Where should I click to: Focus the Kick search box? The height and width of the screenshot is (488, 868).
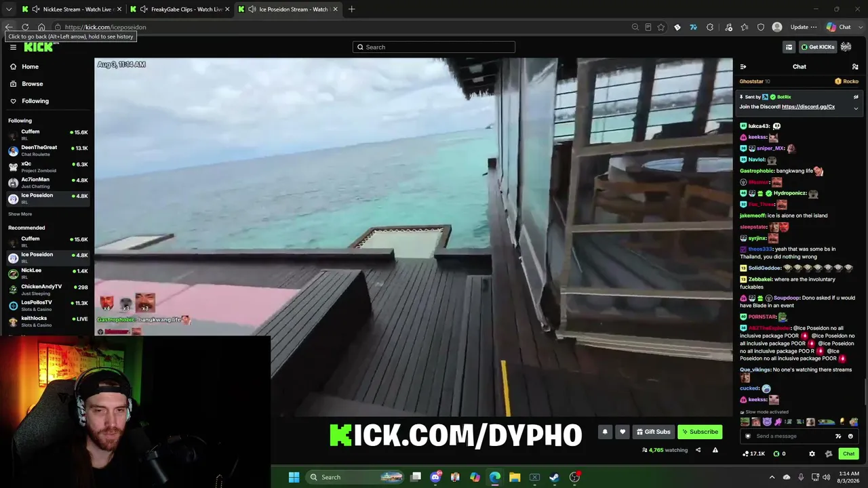(x=434, y=47)
